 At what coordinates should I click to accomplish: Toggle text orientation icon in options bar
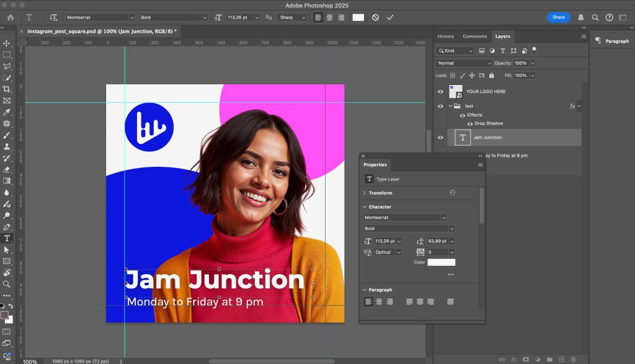pos(53,17)
